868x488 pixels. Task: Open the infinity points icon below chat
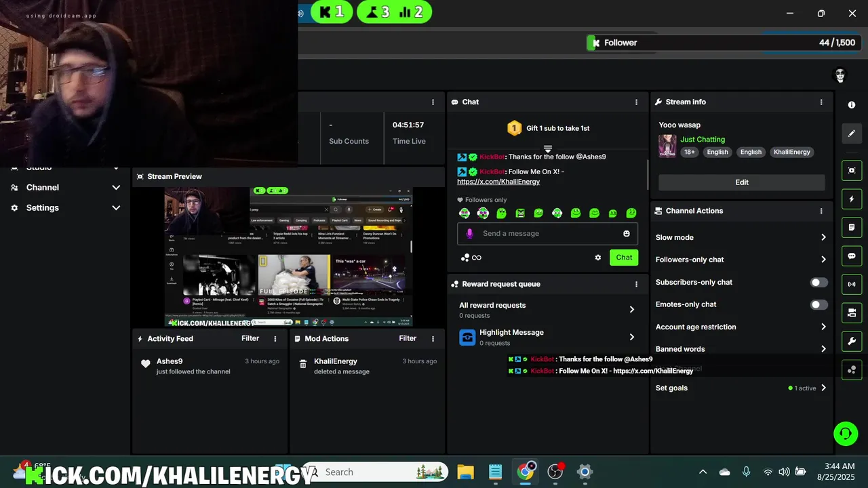471,258
